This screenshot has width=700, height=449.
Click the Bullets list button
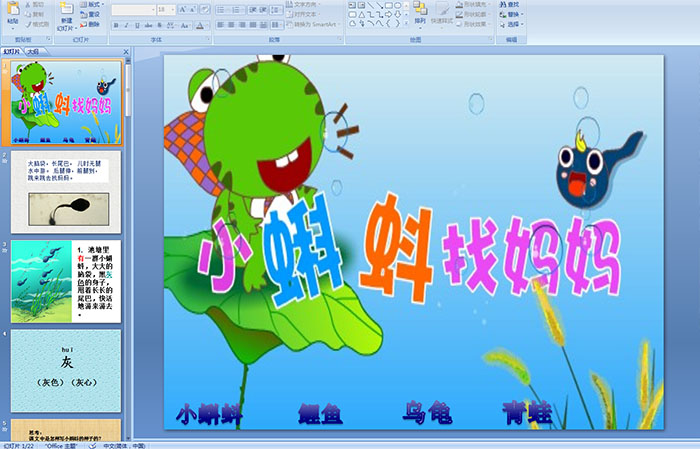[223, 9]
